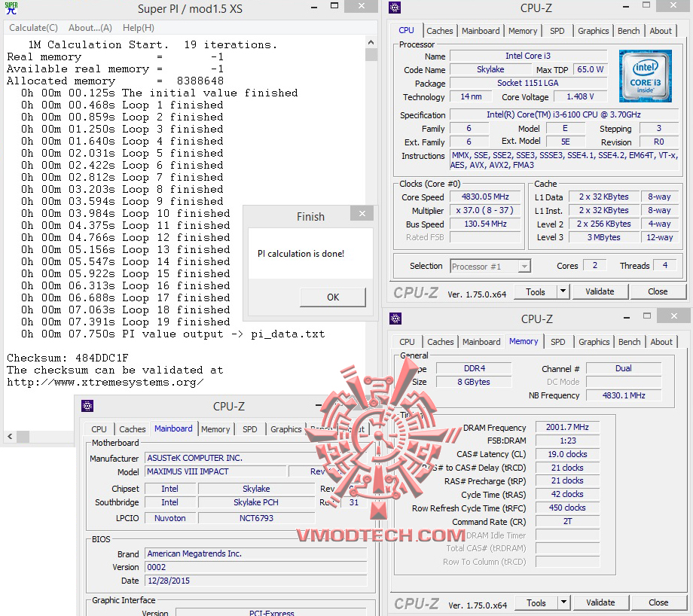Select the CPU tab in the top CPU-Z window

tap(406, 30)
